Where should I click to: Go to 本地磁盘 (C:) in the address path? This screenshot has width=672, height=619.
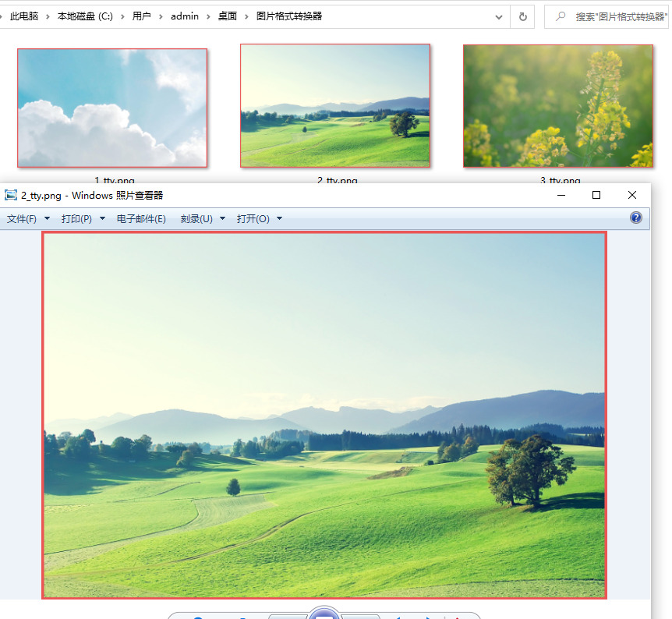coord(85,16)
